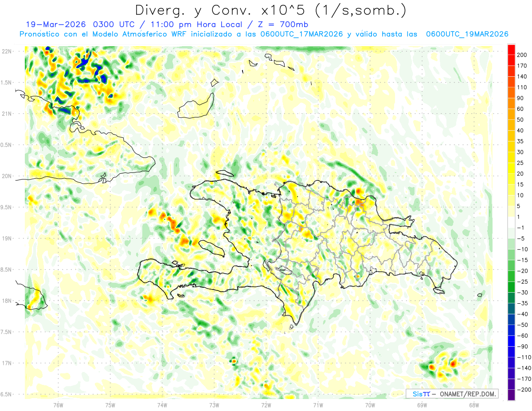Select the '6.5N' latitude label
This screenshot has width=532, height=411.
(6, 394)
